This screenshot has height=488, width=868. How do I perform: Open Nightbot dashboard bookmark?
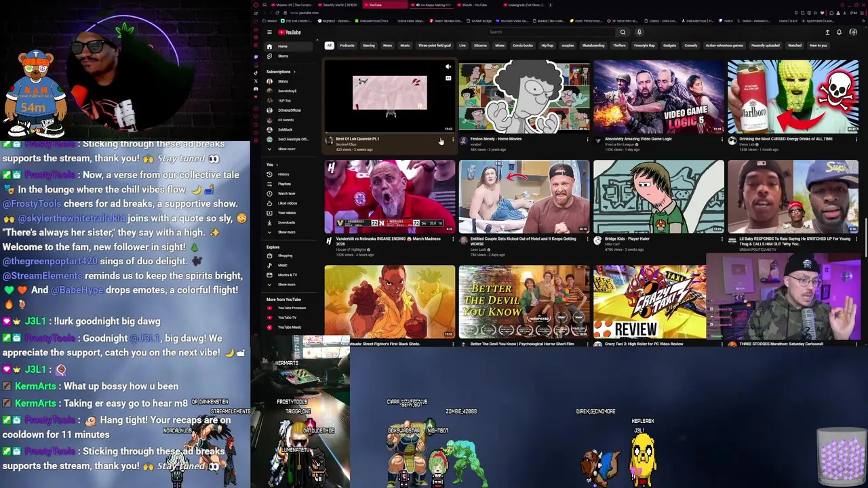pyautogui.click(x=335, y=21)
